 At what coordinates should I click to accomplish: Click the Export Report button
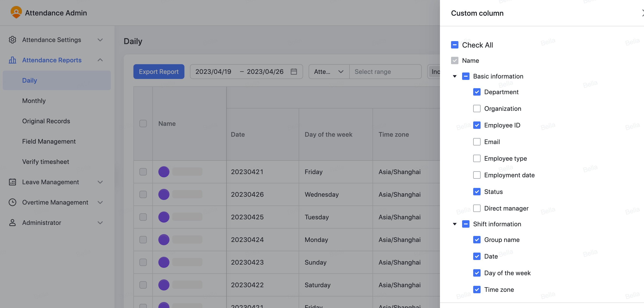coord(159,72)
